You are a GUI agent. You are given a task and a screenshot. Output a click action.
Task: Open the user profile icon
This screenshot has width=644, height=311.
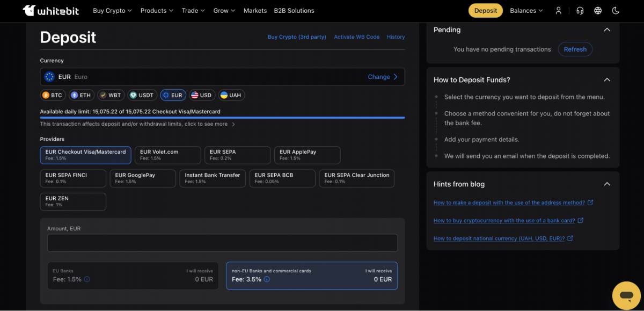click(559, 11)
